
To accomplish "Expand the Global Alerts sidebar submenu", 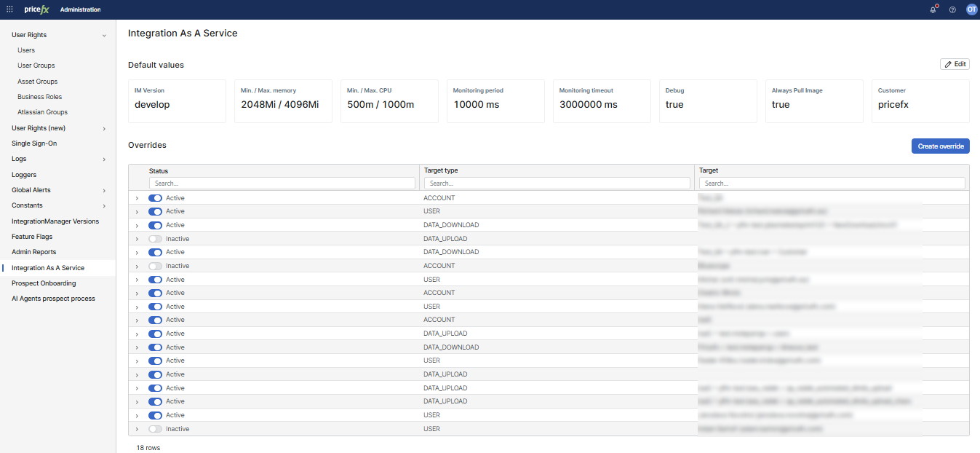I will (x=104, y=190).
